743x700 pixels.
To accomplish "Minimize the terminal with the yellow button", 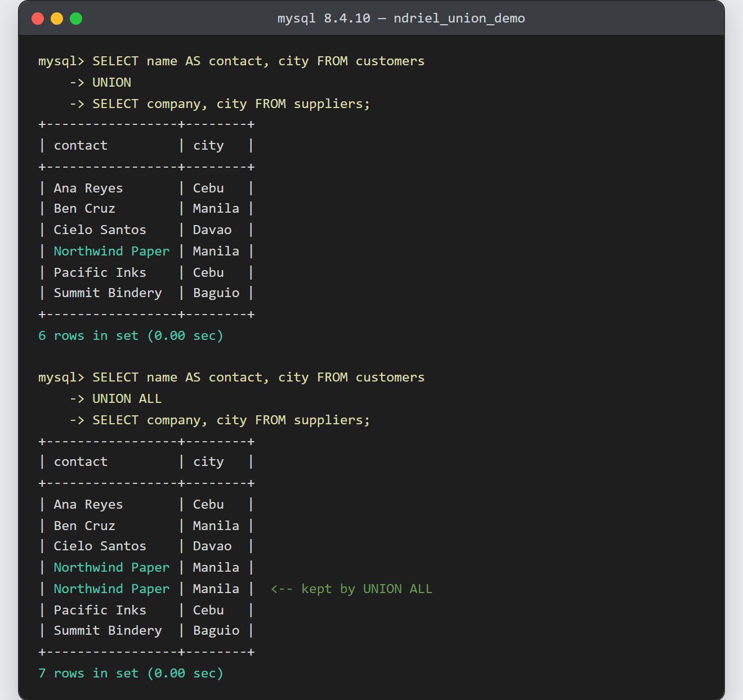I will pyautogui.click(x=57, y=19).
